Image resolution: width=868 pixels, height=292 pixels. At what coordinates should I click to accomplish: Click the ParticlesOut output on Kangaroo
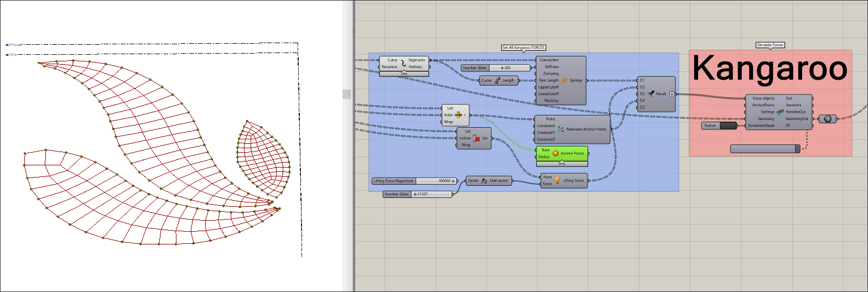point(796,112)
